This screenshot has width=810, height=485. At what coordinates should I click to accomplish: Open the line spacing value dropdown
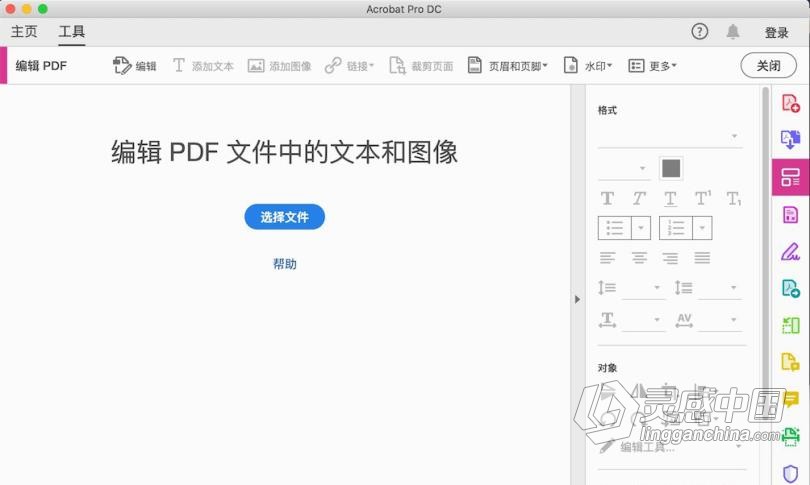[644, 288]
